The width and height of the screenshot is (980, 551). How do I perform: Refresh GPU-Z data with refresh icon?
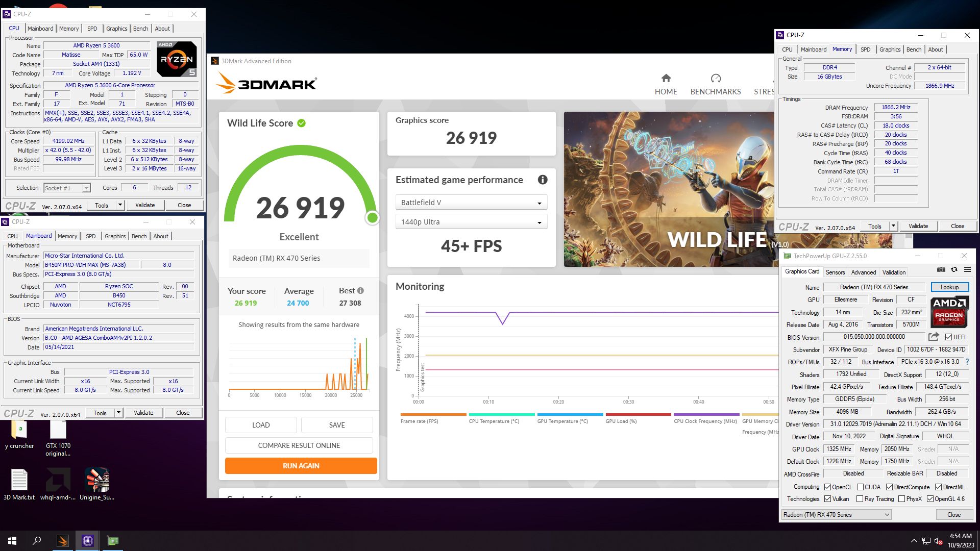click(954, 269)
